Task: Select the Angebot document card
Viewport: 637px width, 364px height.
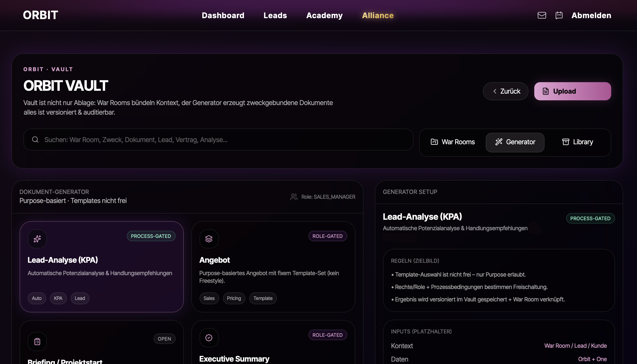Action: (x=273, y=267)
